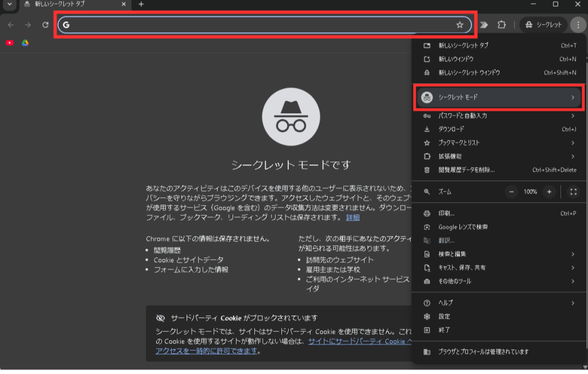Open Google Drive bookmark icon
The image size is (588, 374).
point(25,43)
